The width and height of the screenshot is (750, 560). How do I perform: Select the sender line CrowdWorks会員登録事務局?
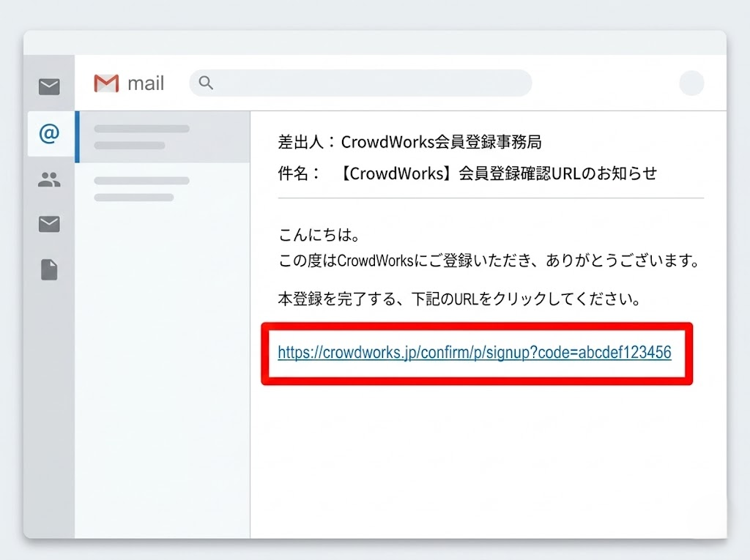click(410, 142)
